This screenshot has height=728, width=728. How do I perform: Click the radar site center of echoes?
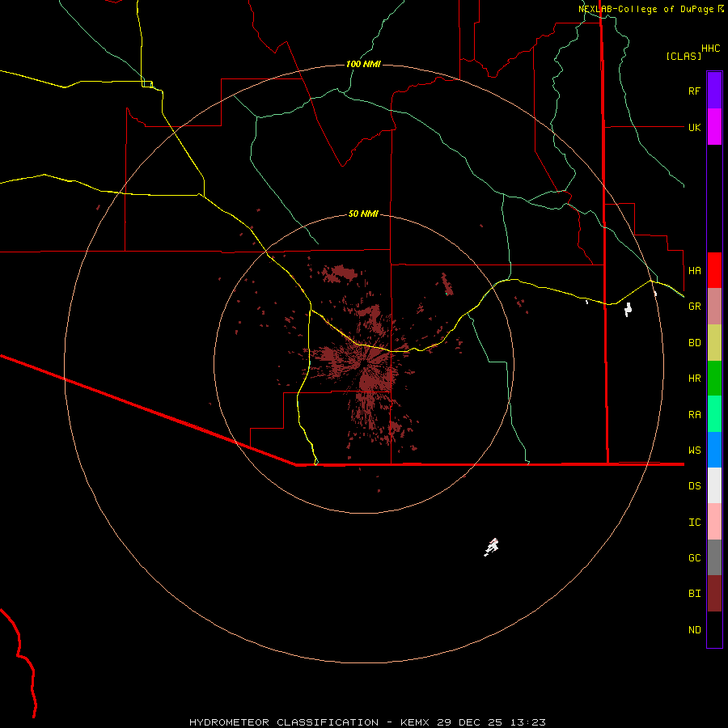pyautogui.click(x=366, y=363)
